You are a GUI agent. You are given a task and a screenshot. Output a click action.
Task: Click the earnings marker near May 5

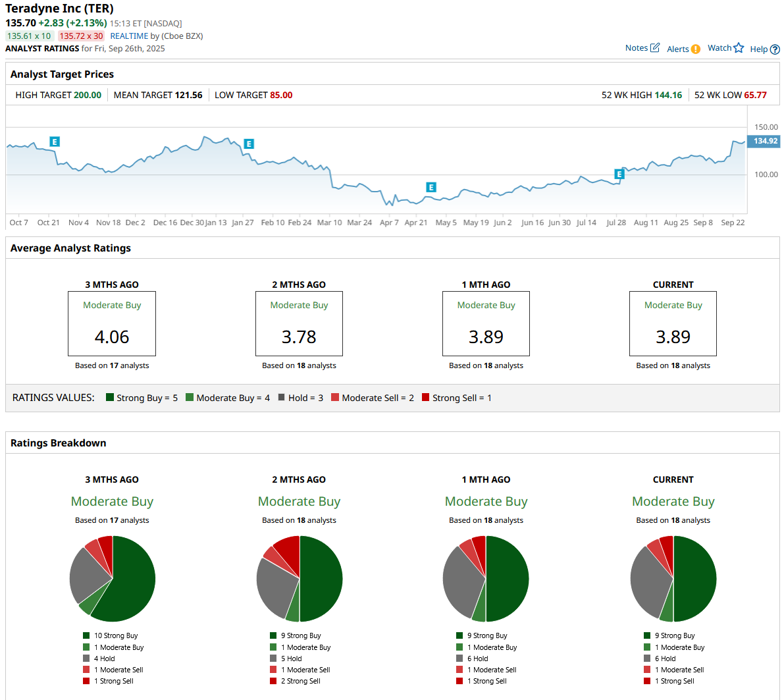[431, 187]
